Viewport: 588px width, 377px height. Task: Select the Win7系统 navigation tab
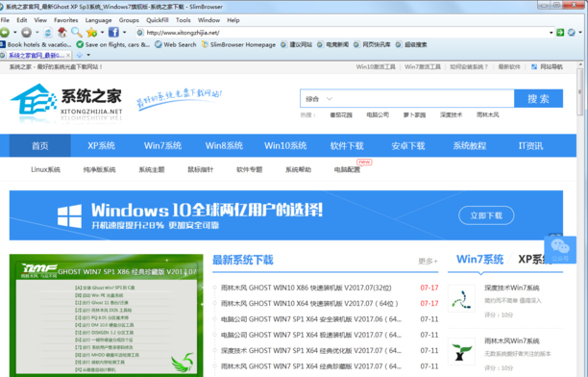(x=162, y=145)
